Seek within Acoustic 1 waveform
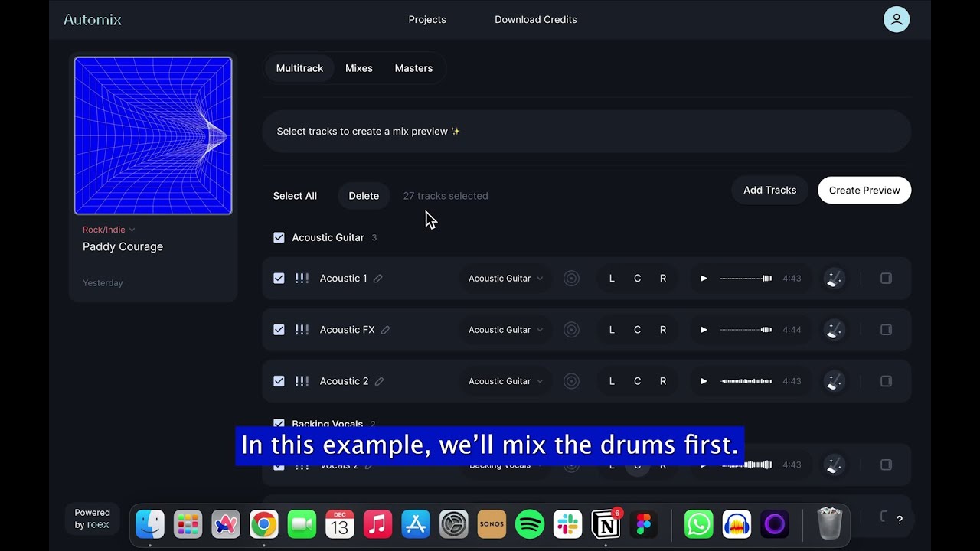The image size is (980, 551). click(x=746, y=279)
